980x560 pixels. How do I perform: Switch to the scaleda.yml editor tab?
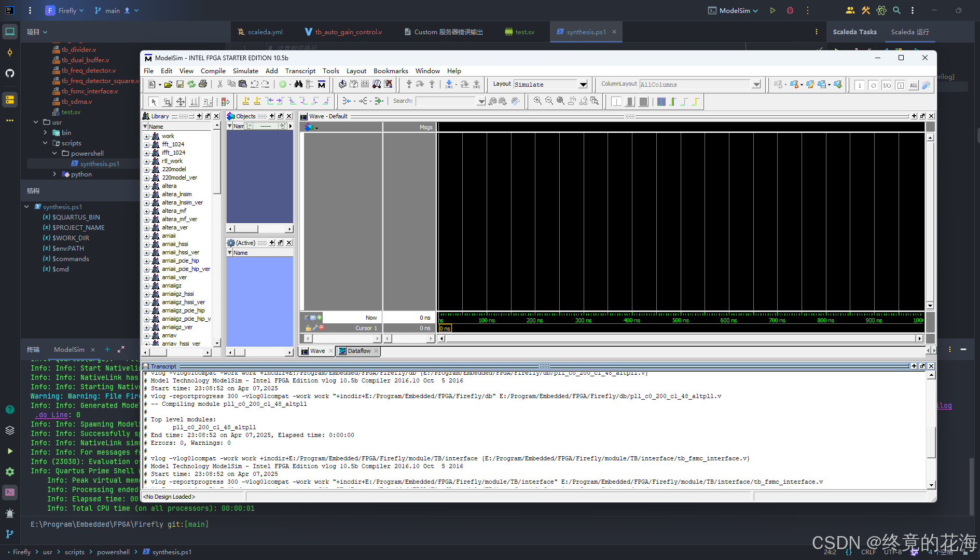pyautogui.click(x=260, y=32)
